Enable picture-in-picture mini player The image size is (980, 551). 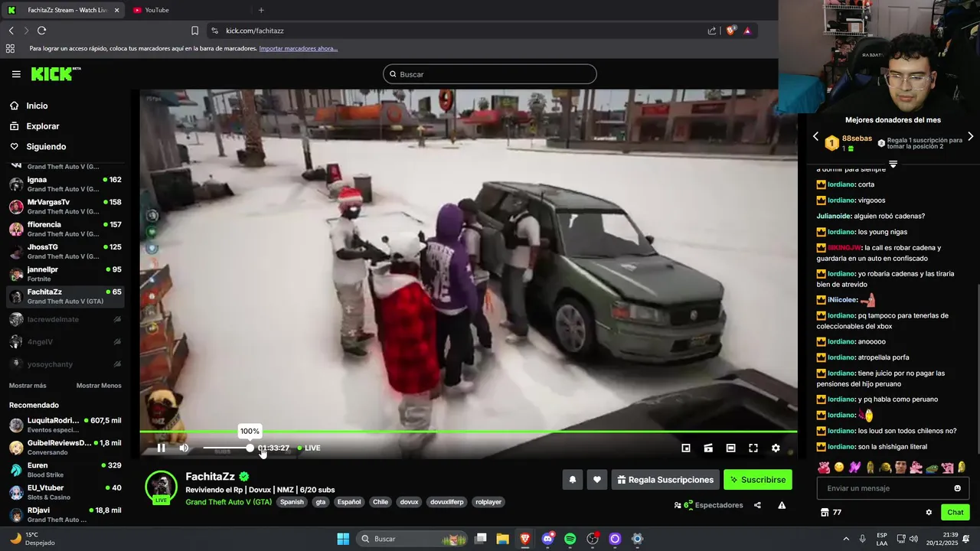tap(686, 448)
